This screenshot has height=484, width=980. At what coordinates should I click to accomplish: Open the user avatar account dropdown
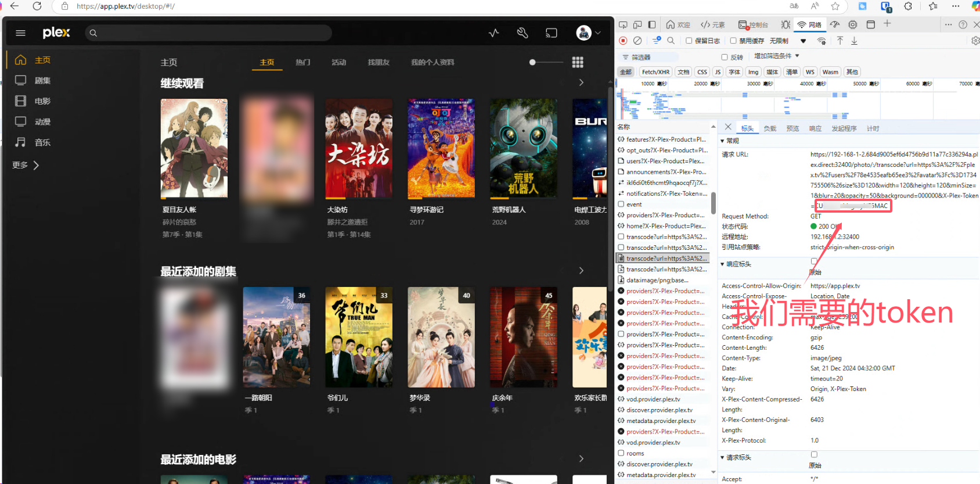click(588, 33)
